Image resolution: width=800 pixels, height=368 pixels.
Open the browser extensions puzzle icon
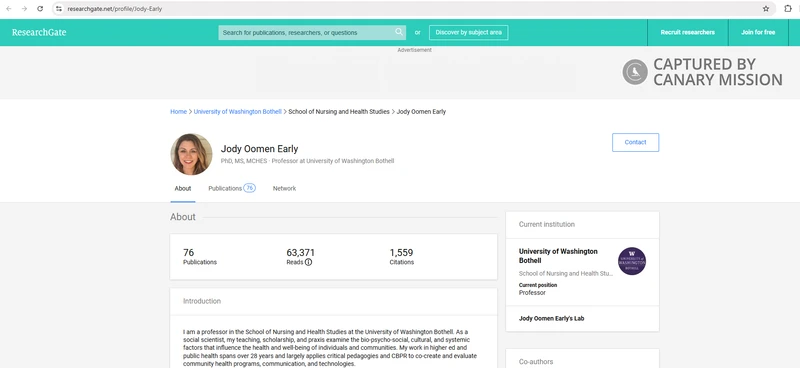click(788, 9)
